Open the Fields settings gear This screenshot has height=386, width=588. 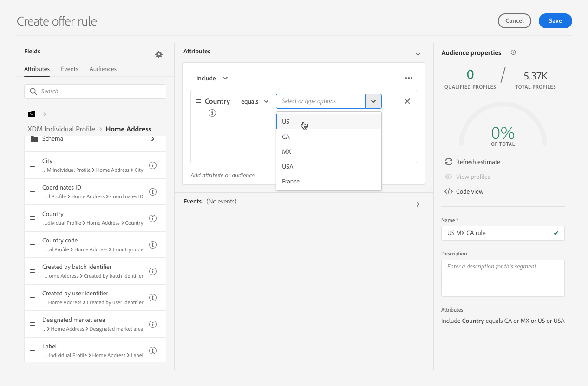159,54
